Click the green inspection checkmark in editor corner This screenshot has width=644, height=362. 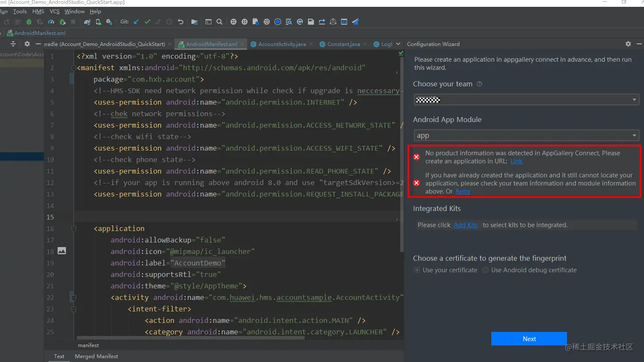tap(401, 53)
